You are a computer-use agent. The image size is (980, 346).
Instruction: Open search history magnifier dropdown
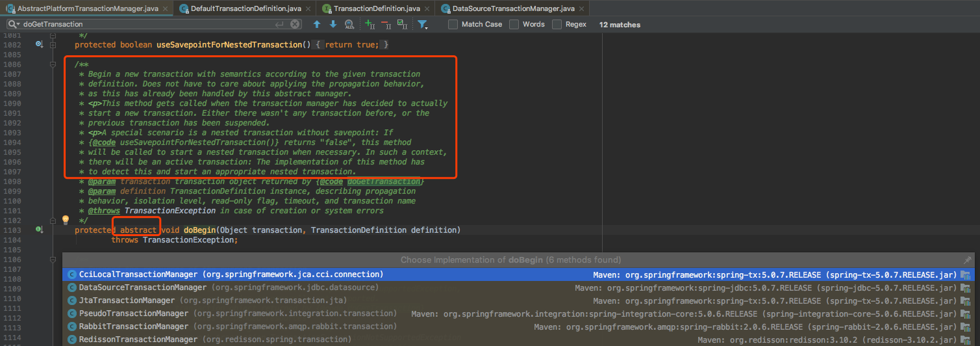[14, 24]
